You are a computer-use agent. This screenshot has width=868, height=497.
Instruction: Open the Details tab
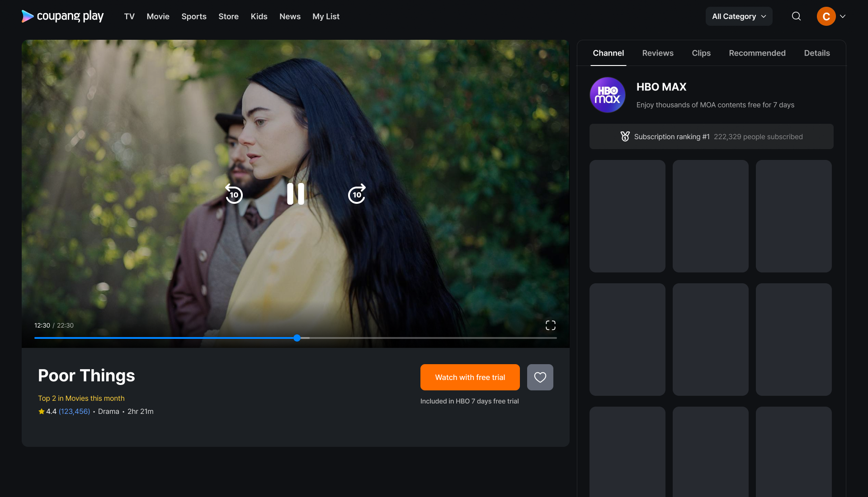pyautogui.click(x=816, y=53)
